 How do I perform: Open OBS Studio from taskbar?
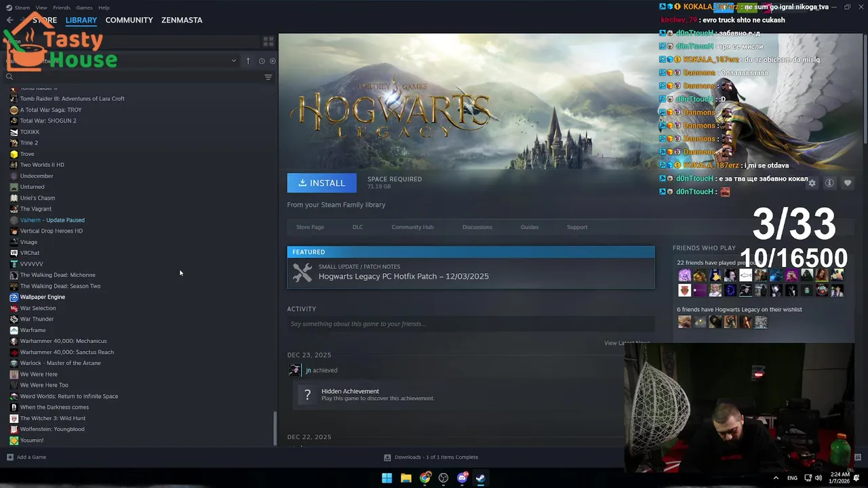443,478
